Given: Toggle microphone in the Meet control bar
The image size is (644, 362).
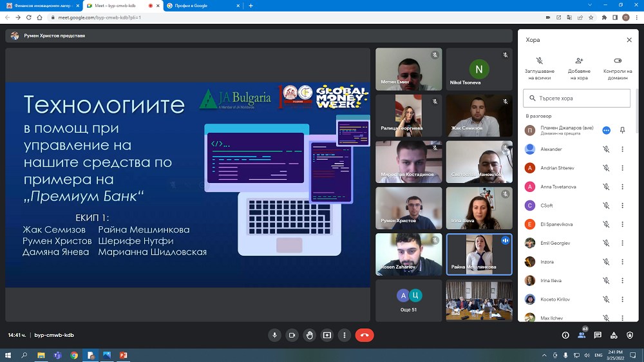Looking at the screenshot, I should [x=274, y=336].
